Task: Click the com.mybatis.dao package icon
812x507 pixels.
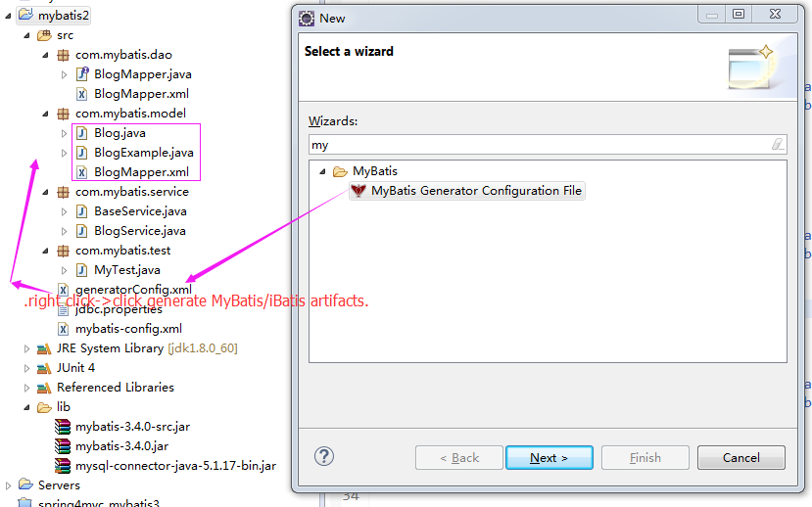Action: 64,55
